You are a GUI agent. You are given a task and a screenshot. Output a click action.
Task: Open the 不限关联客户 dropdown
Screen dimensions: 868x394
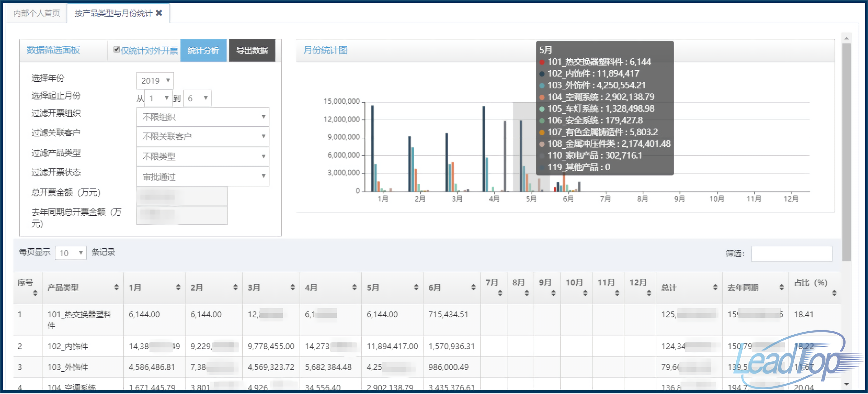203,136
